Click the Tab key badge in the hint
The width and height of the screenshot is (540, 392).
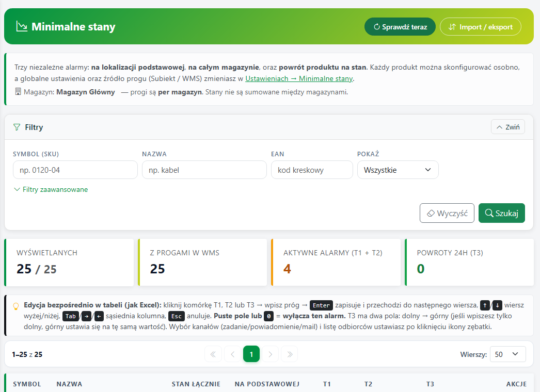pos(71,316)
